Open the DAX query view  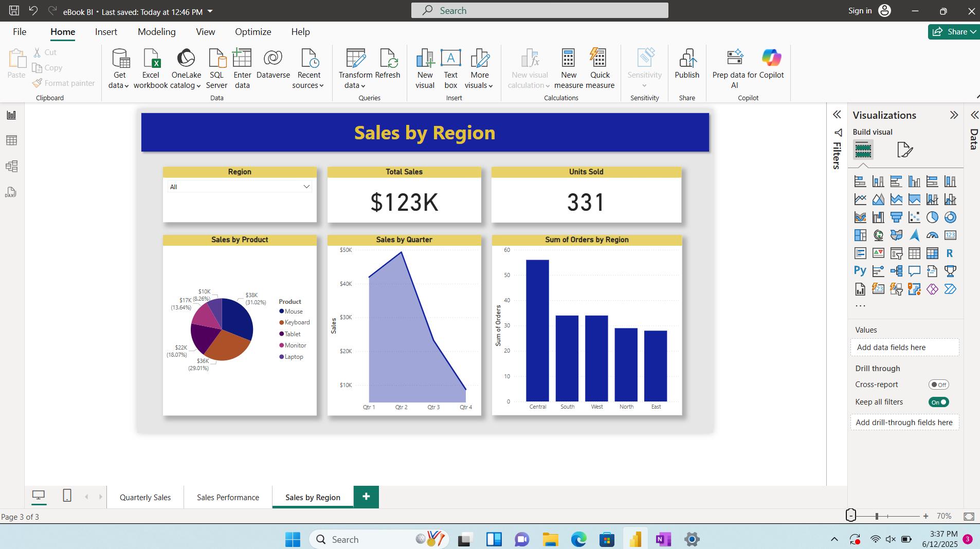point(10,192)
